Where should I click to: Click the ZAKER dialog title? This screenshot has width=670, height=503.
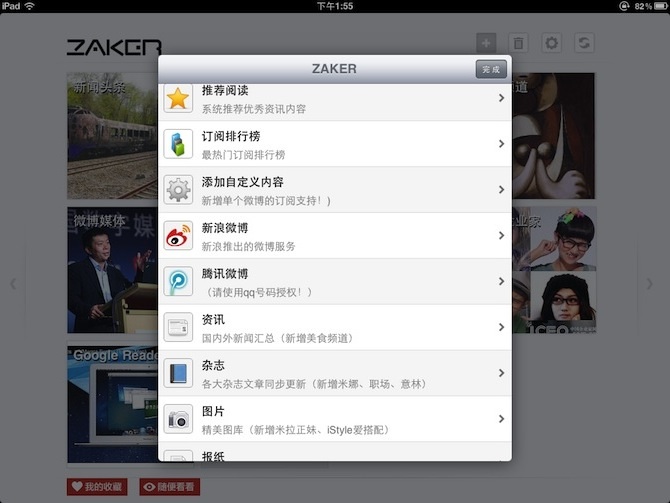point(334,69)
